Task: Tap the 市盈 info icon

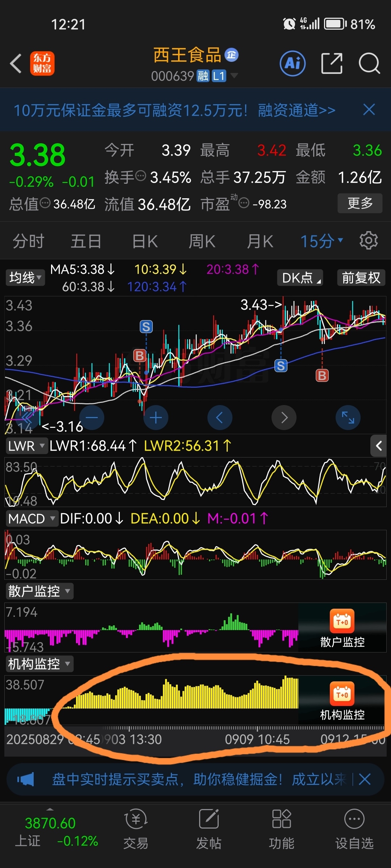Action: pos(244,203)
